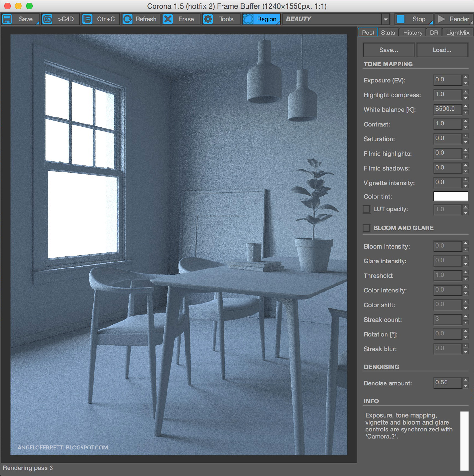Send render to C4D picture viewer icon
The height and width of the screenshot is (476, 474).
pyautogui.click(x=47, y=19)
